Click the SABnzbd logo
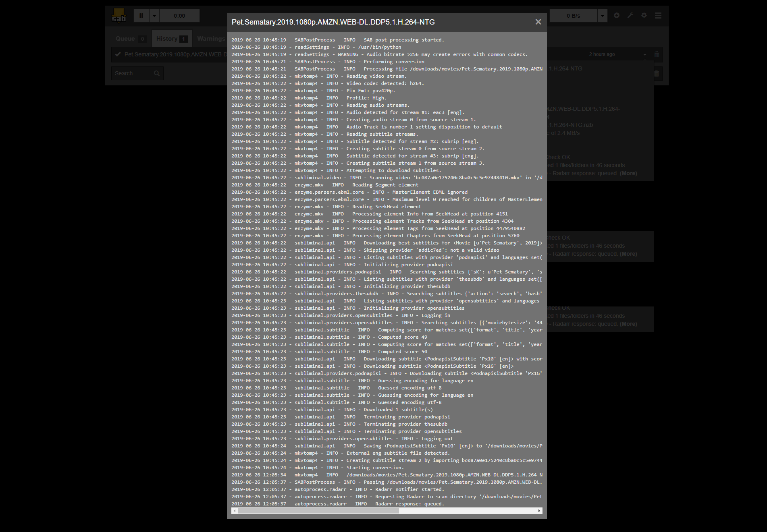 pos(119,15)
